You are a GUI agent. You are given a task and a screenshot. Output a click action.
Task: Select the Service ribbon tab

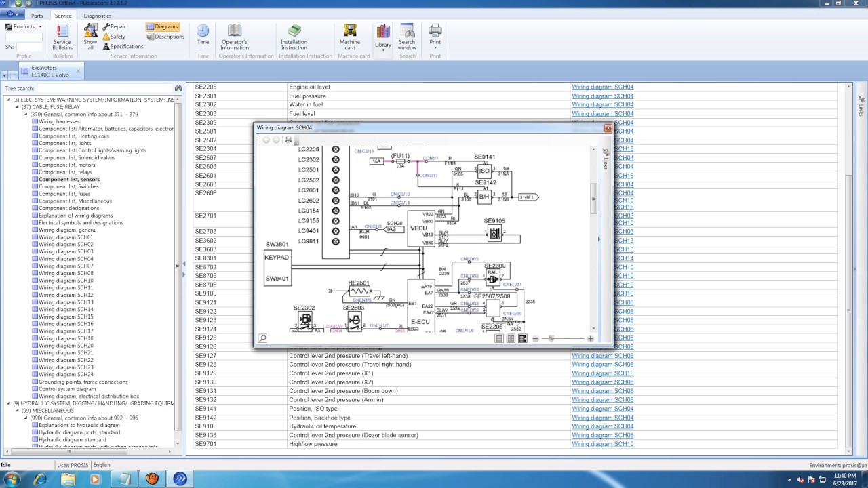[63, 16]
